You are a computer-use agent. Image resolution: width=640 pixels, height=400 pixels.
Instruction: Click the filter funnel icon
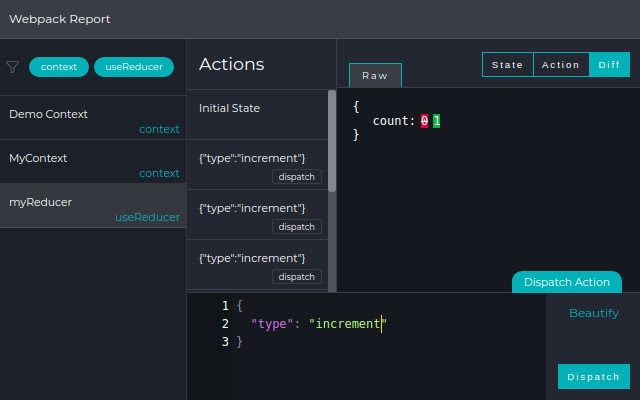[13, 67]
